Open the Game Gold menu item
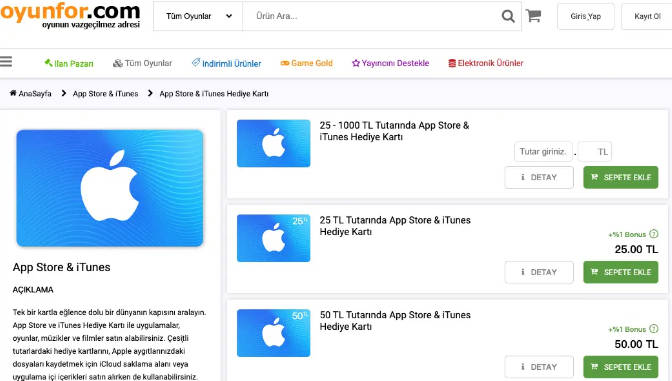672x381 pixels. point(306,63)
